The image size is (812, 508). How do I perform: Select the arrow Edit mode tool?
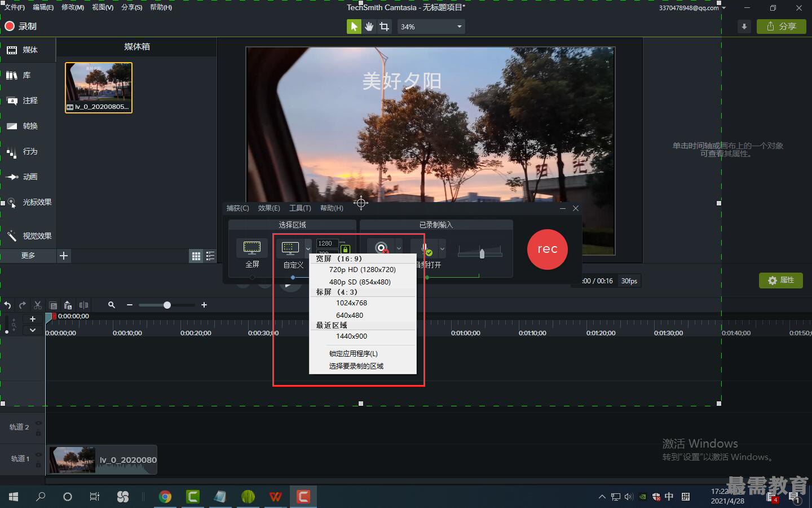(354, 27)
